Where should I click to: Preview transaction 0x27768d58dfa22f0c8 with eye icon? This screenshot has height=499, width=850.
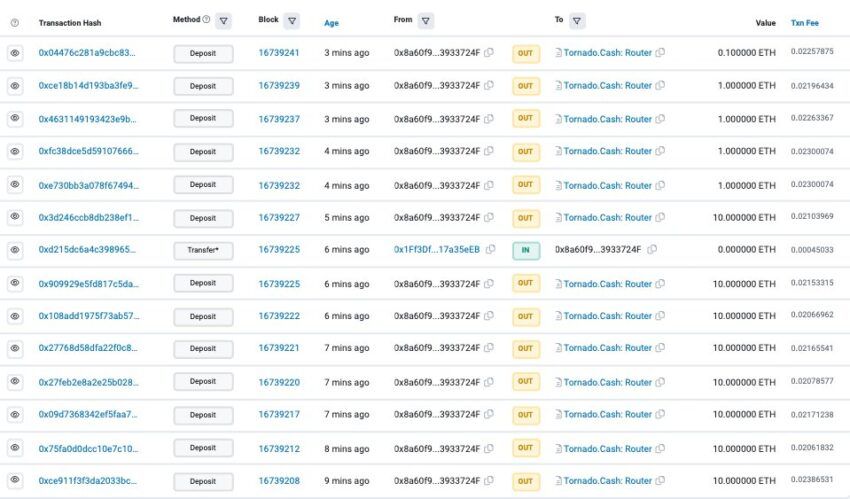tap(15, 348)
